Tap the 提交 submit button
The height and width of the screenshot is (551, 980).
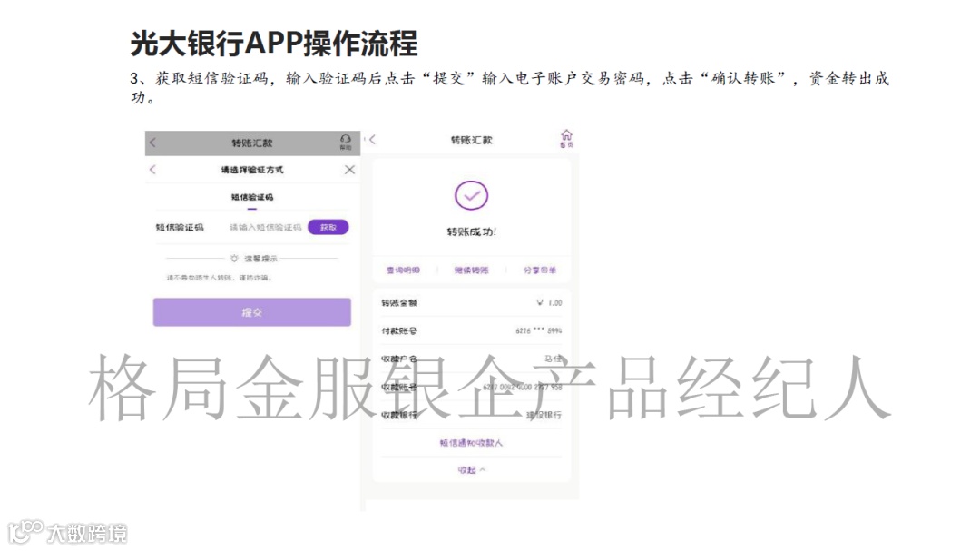coord(252,312)
